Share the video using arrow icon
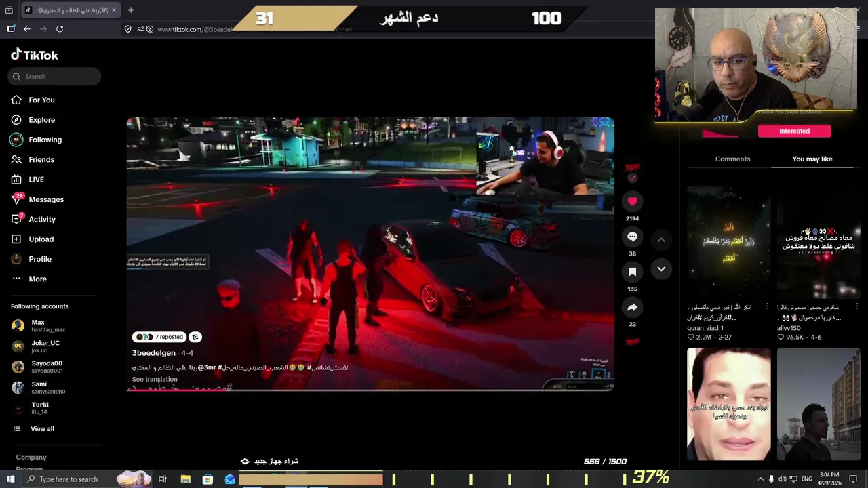The height and width of the screenshot is (488, 868). tap(632, 307)
